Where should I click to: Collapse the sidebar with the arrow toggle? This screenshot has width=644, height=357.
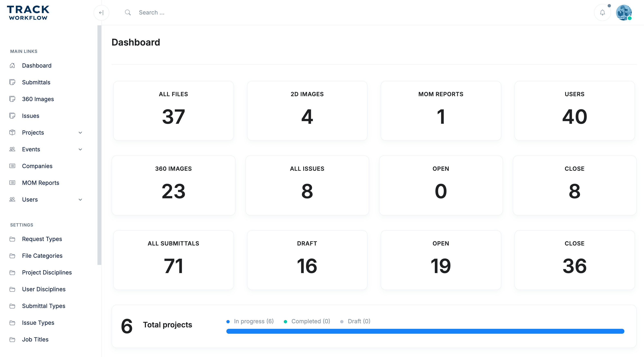(102, 12)
